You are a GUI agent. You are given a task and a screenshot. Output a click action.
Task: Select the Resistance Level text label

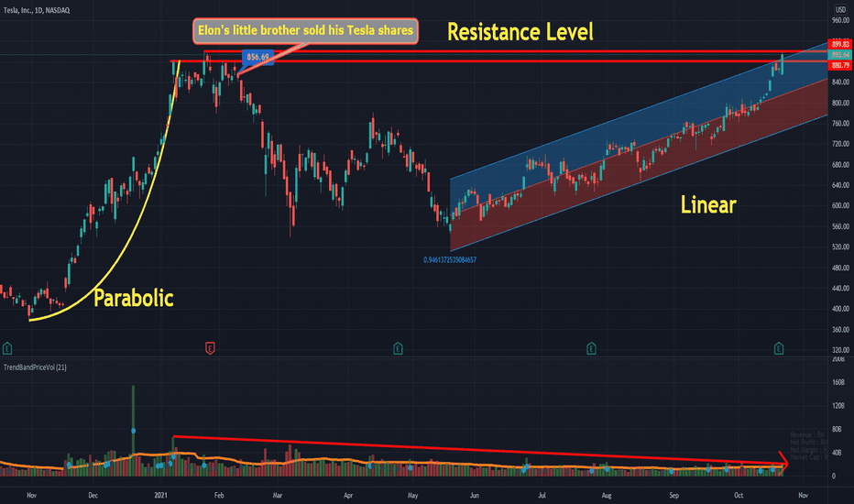520,32
